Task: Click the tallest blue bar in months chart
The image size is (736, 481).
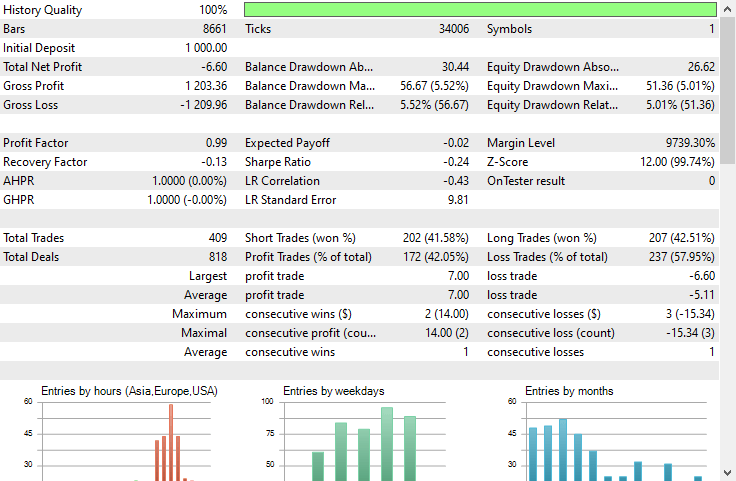Action: point(563,450)
